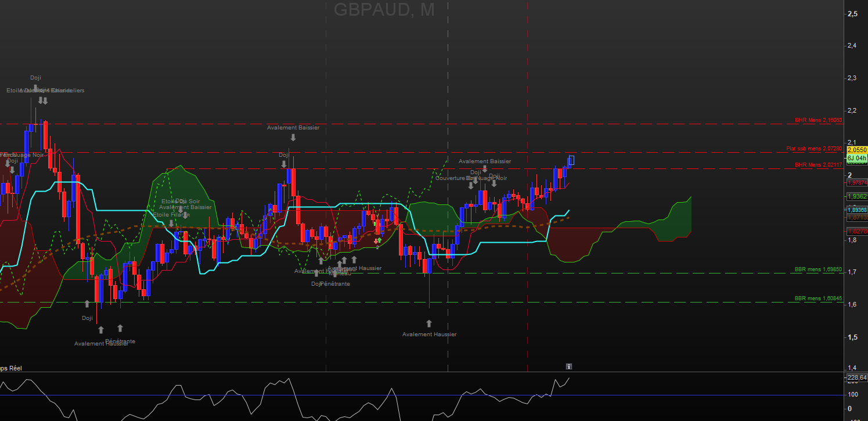The image size is (868, 421).
Task: Click the yellow 2,0550 current price tag
Action: pyautogui.click(x=856, y=150)
